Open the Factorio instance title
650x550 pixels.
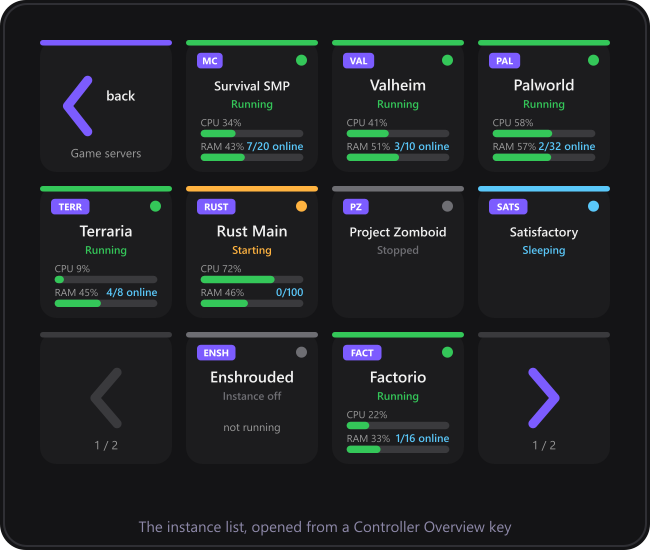(x=398, y=377)
